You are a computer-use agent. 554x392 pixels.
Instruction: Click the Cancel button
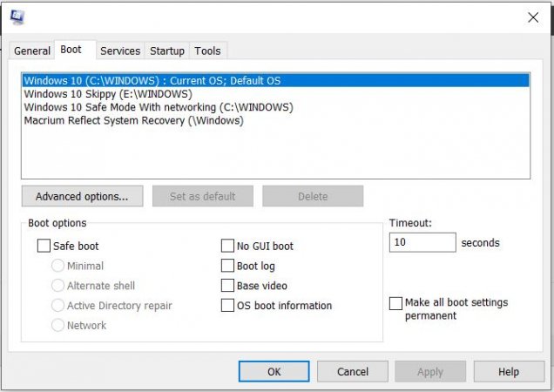(x=353, y=371)
